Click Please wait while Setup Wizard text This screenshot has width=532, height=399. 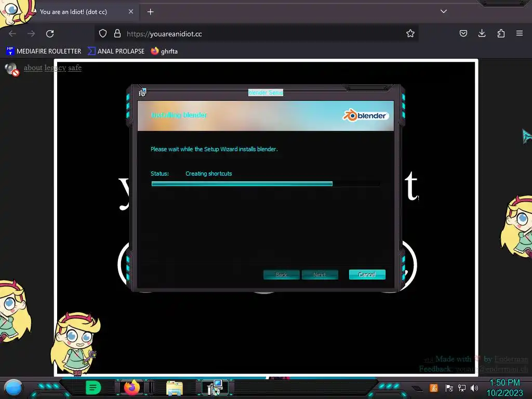pyautogui.click(x=214, y=149)
